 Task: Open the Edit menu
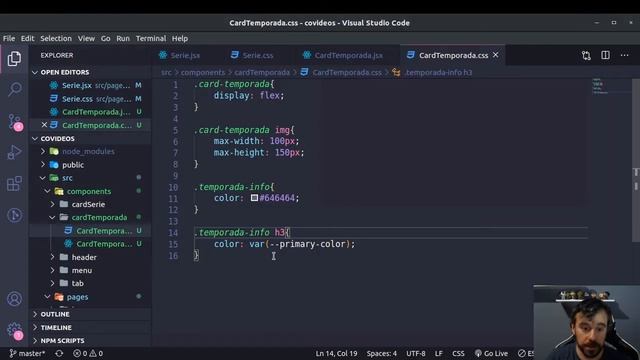pos(27,38)
